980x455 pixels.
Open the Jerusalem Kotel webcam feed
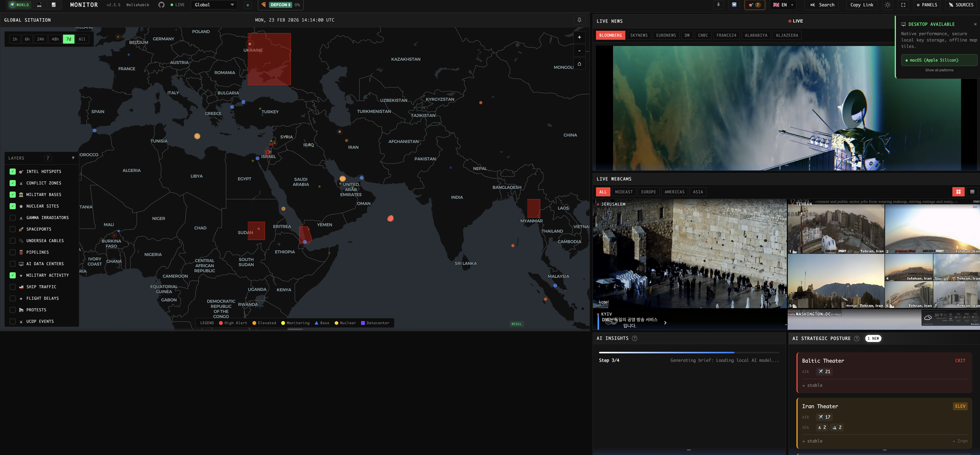pyautogui.click(x=689, y=254)
